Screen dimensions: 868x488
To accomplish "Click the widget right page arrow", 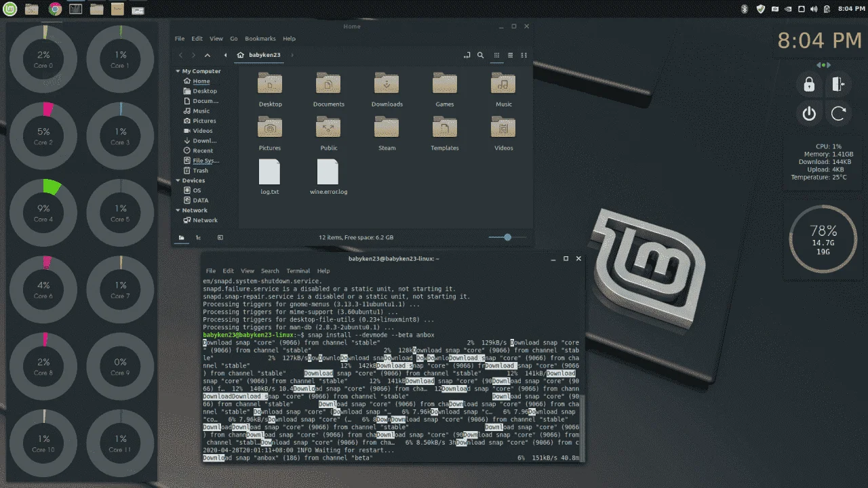I will 828,65.
